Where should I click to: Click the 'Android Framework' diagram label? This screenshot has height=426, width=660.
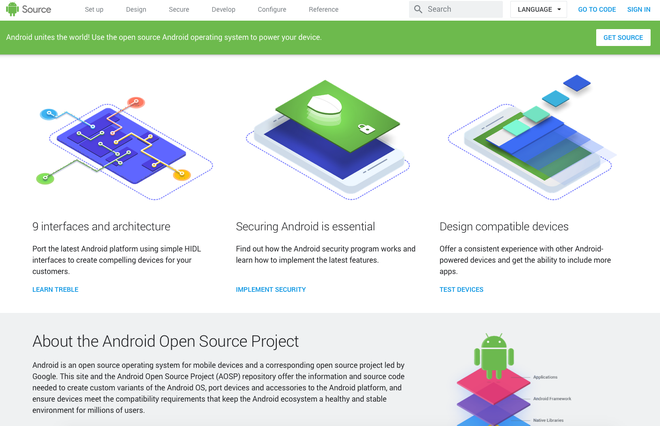click(x=552, y=399)
